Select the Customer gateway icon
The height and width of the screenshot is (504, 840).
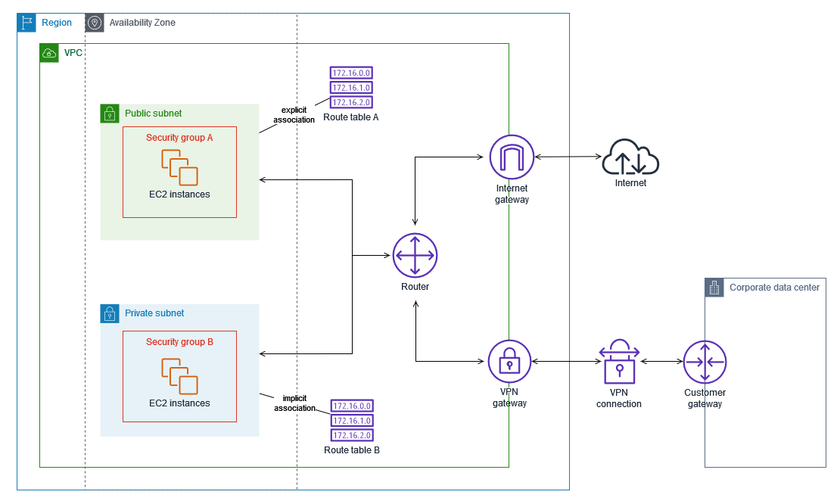click(705, 362)
